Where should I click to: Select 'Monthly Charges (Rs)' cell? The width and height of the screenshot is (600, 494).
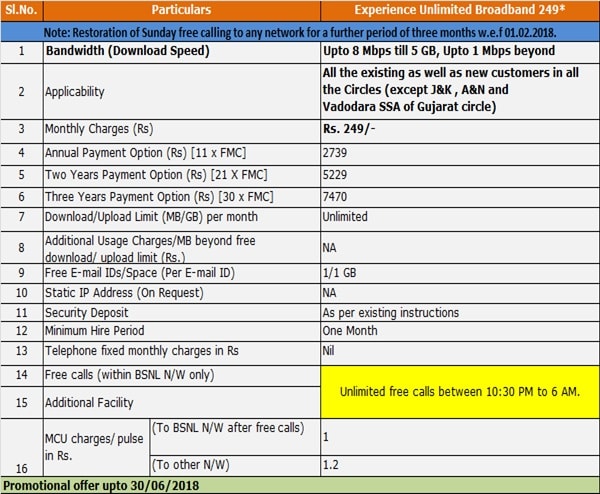(x=182, y=131)
